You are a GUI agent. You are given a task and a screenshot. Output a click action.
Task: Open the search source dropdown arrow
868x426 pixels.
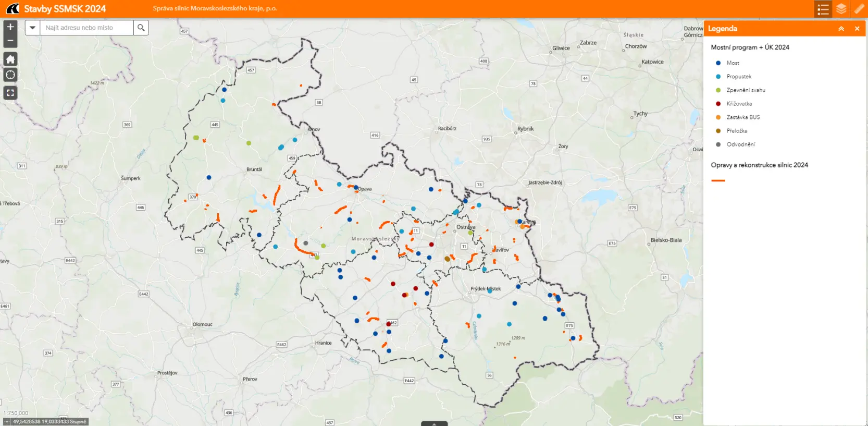pos(32,28)
